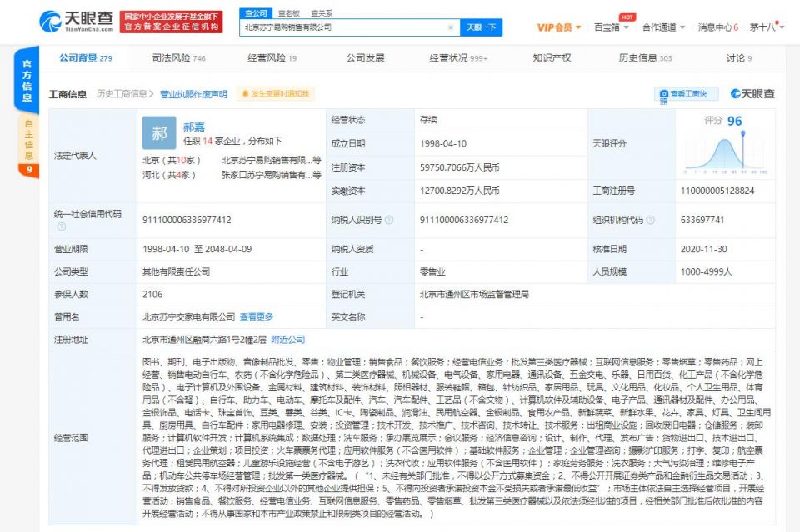
Task: Click the help icon beside 组织机构代码
Action: click(651, 220)
